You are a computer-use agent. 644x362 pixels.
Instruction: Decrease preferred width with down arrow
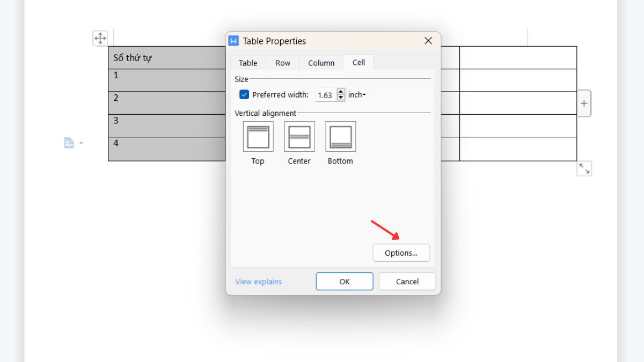point(341,98)
